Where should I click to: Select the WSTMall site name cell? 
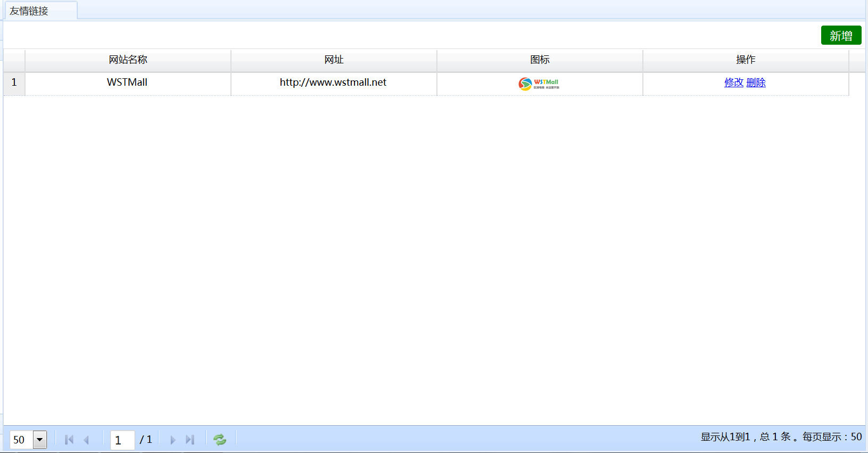click(x=128, y=84)
